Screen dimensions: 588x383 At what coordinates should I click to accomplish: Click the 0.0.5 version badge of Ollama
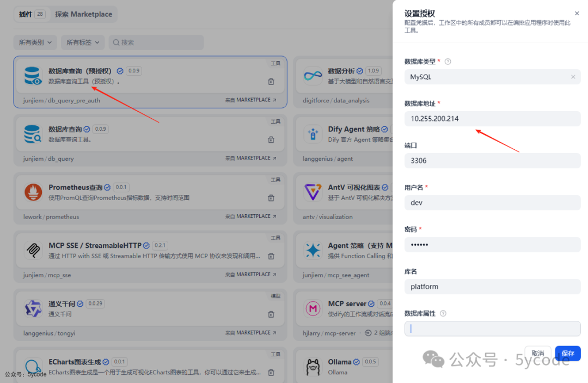370,362
